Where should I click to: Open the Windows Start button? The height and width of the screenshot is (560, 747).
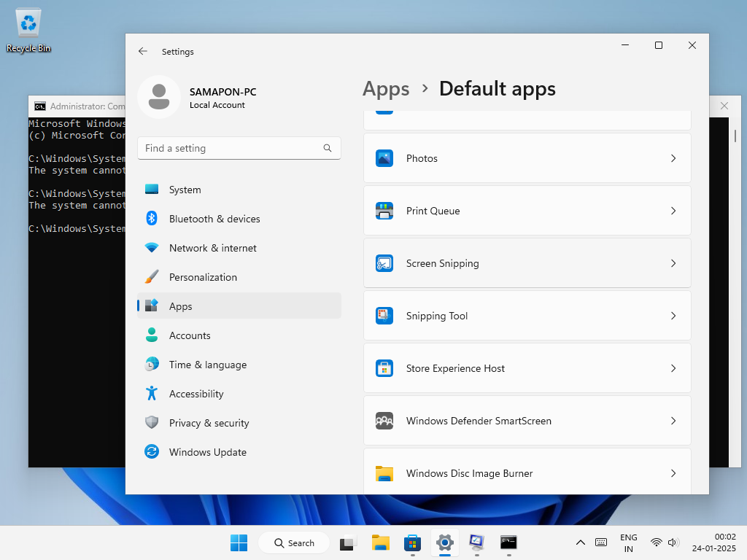click(x=239, y=542)
